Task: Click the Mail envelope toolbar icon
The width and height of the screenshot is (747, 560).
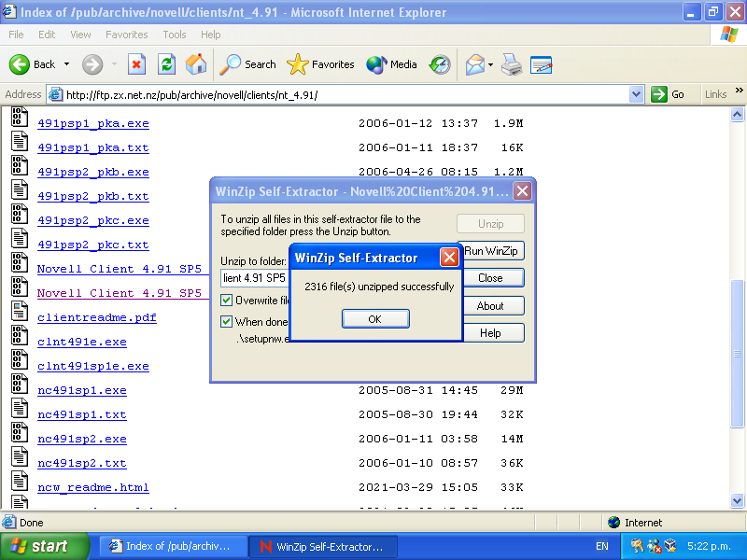Action: coord(475,64)
